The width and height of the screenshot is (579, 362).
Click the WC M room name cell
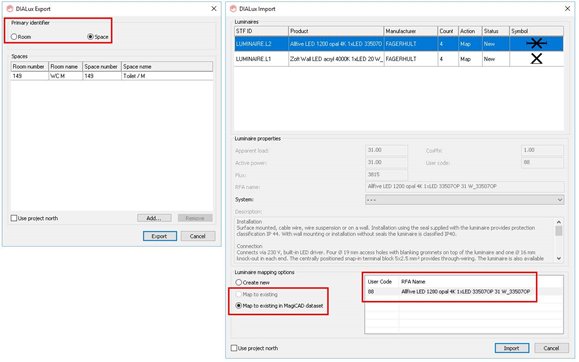tap(65, 76)
